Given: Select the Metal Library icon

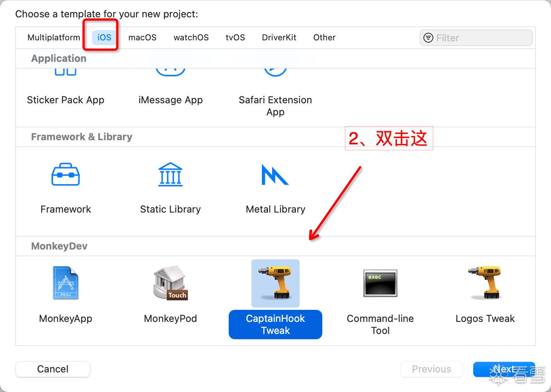Looking at the screenshot, I should pyautogui.click(x=275, y=175).
